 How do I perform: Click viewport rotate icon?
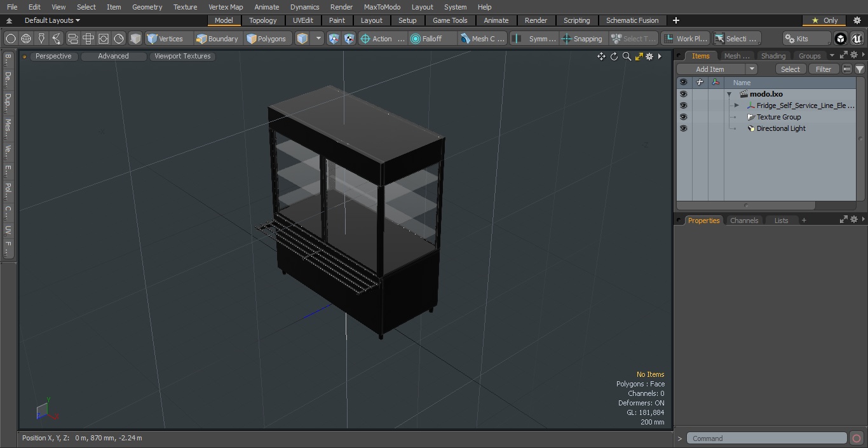pos(614,57)
